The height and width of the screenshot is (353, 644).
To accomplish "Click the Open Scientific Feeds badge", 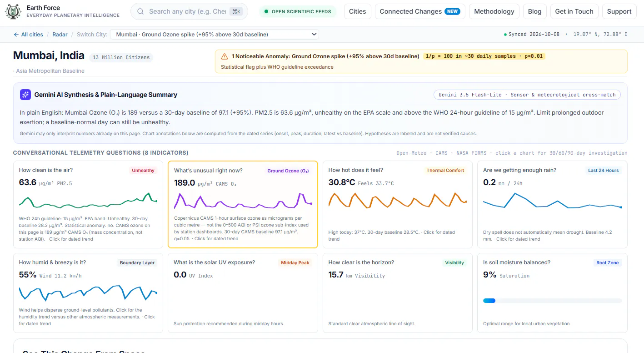I will [x=298, y=11].
